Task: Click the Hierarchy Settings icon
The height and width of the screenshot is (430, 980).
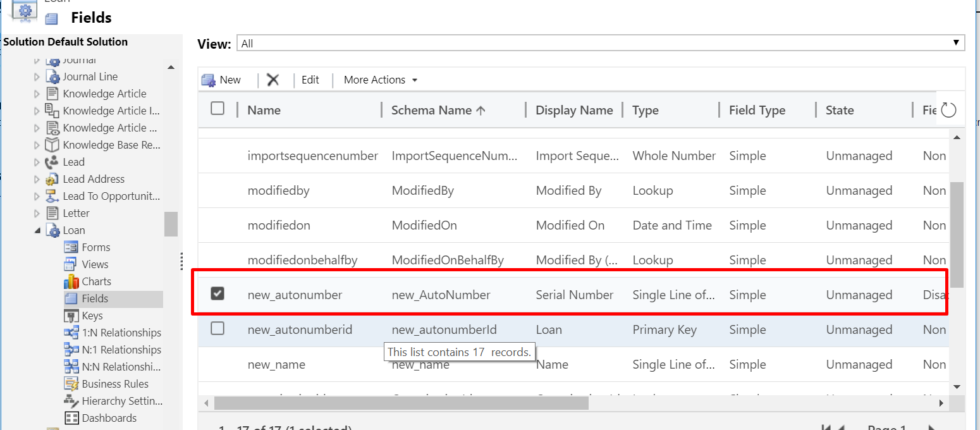Action: tap(71, 401)
